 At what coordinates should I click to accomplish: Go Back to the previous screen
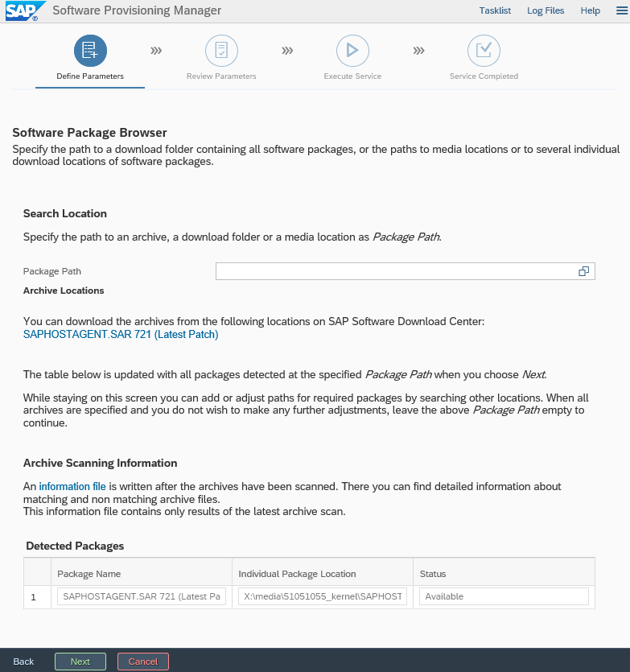[23, 662]
